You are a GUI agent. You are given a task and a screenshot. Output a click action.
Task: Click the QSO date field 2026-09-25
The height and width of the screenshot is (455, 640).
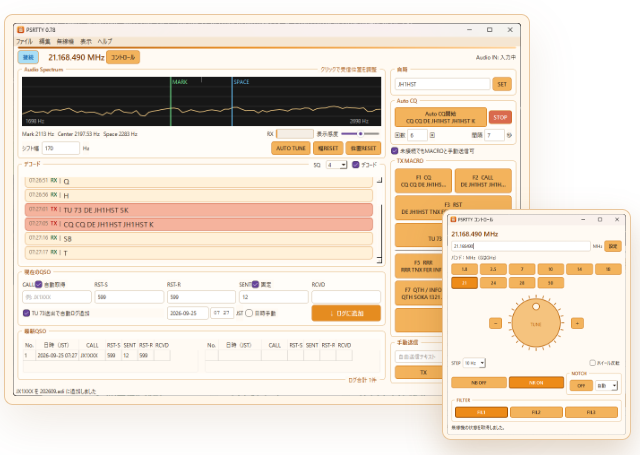(188, 313)
